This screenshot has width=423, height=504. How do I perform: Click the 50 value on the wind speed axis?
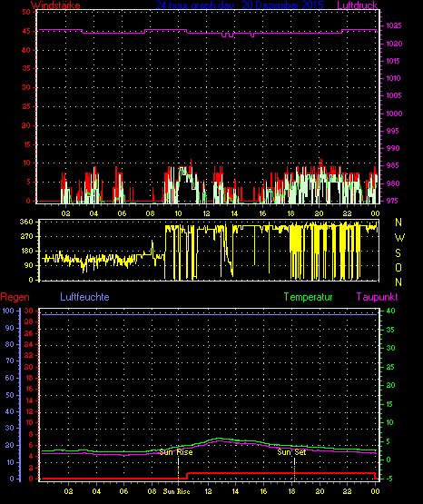(26, 12)
